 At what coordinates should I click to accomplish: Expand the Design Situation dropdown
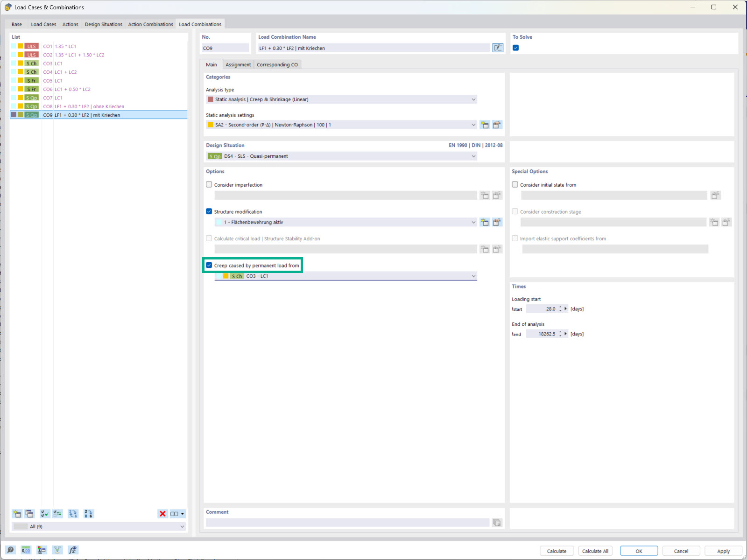coord(473,156)
